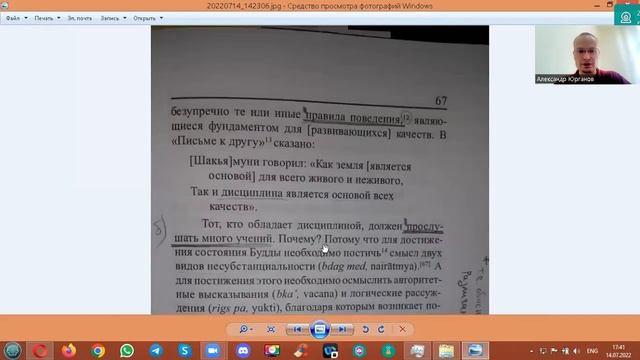
Task: Click the volume speaker tray icon
Action: (x=577, y=351)
